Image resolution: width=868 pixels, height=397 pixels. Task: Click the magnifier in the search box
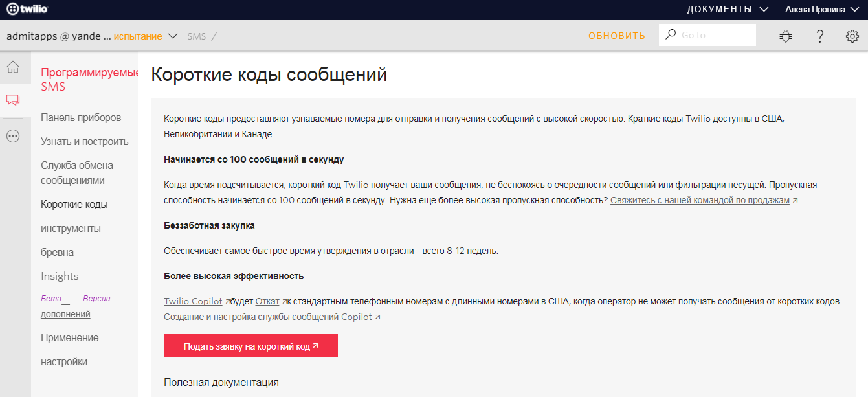[x=670, y=34]
